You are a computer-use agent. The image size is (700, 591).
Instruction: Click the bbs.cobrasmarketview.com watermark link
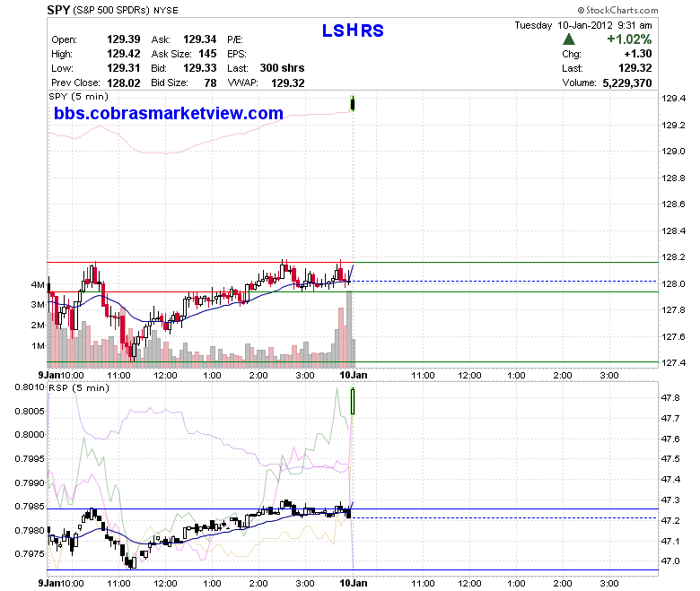click(x=169, y=113)
